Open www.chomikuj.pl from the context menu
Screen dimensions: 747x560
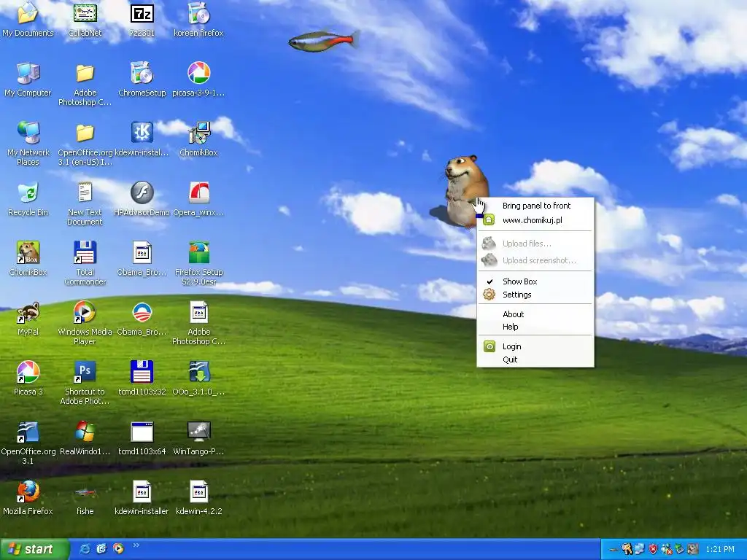(x=535, y=220)
